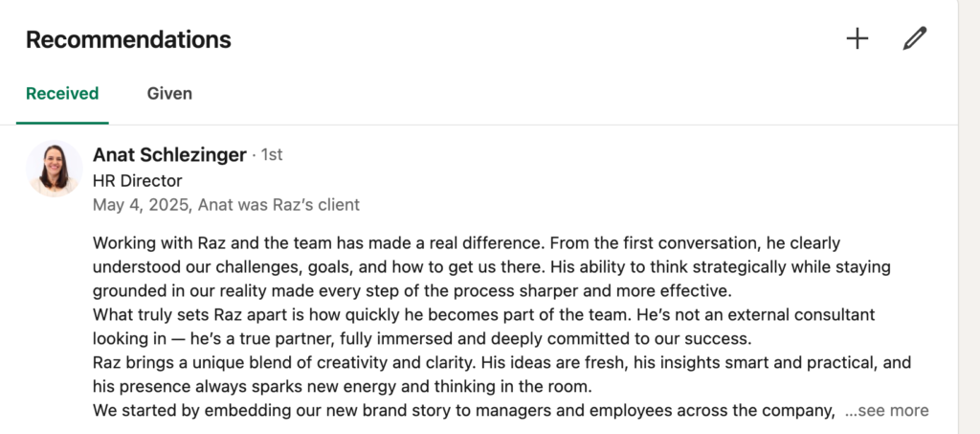Image resolution: width=980 pixels, height=434 pixels.
Task: Open the pencil edit icon for Recommendations
Action: (914, 39)
